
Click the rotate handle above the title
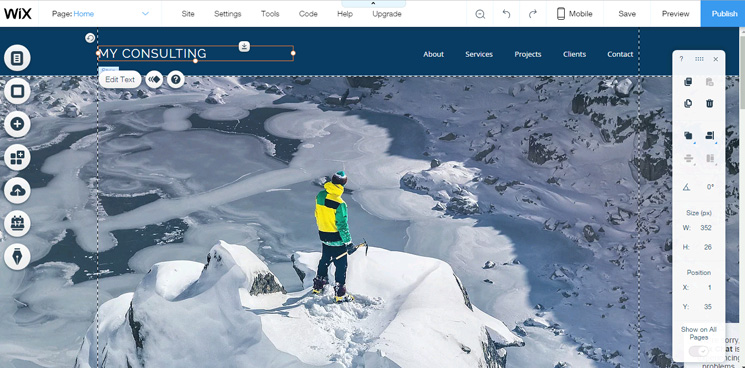click(90, 38)
